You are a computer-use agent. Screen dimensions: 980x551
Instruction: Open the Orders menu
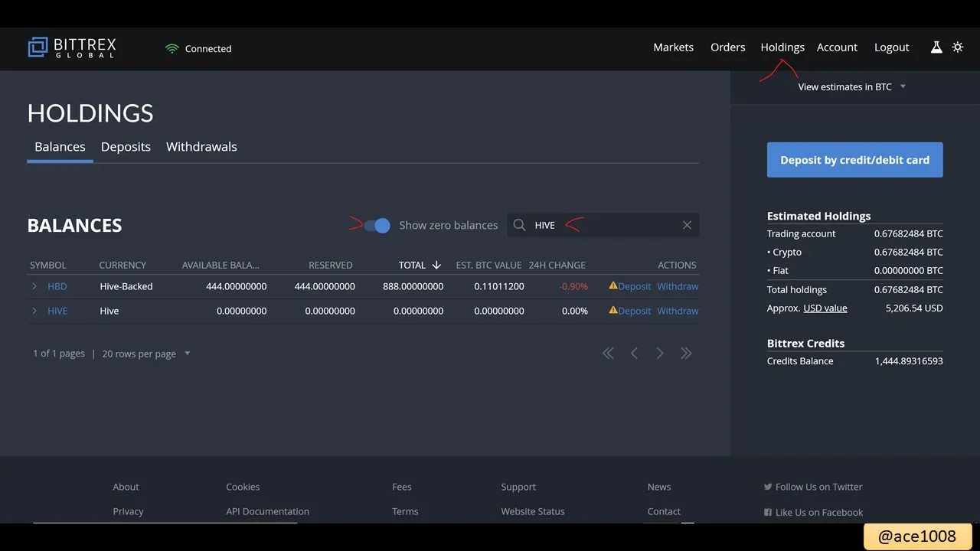tap(727, 47)
